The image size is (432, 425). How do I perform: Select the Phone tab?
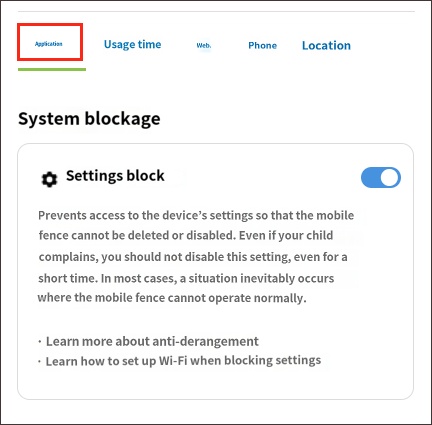click(262, 45)
